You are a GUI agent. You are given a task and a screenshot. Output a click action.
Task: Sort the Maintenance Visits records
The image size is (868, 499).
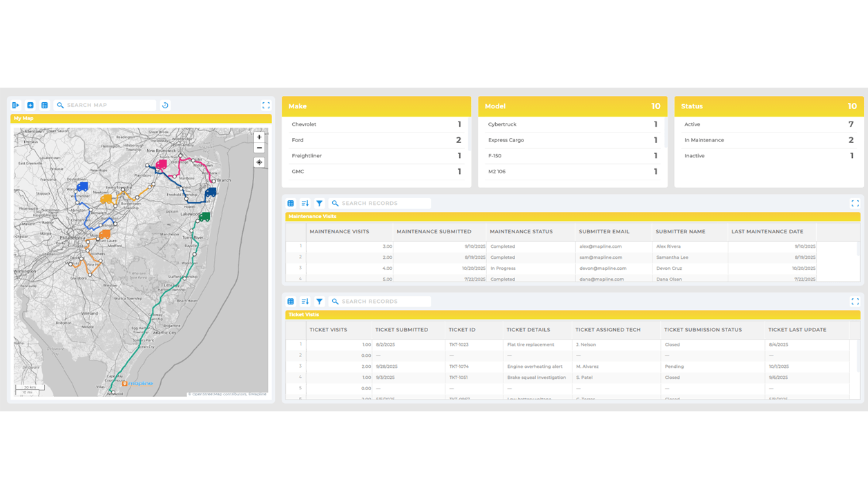pyautogui.click(x=305, y=204)
